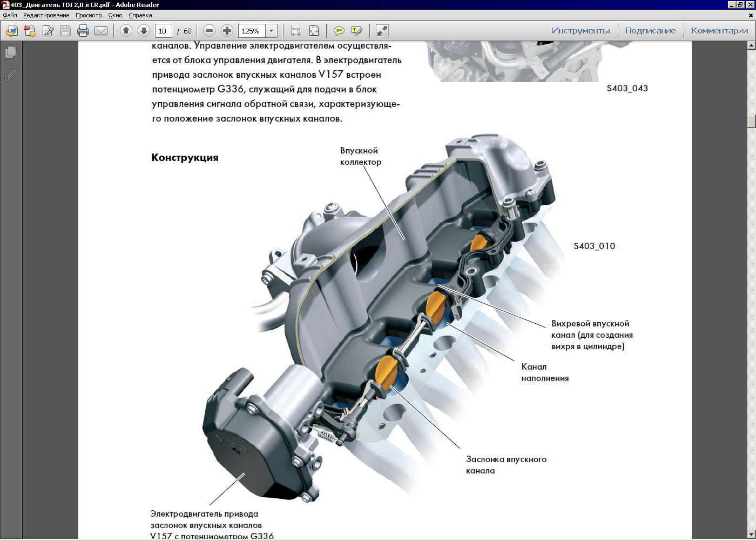Click the figure code S403_043
This screenshot has width=756, height=541.
(x=627, y=88)
